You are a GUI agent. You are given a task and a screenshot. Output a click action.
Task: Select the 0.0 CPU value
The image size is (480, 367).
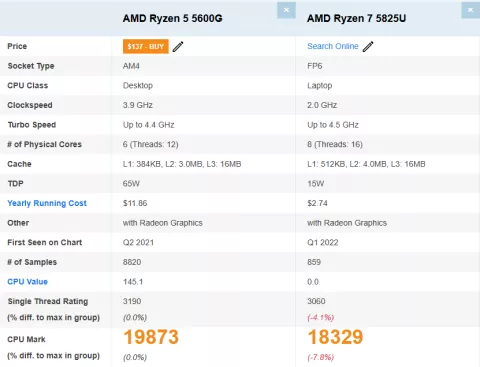click(x=313, y=282)
